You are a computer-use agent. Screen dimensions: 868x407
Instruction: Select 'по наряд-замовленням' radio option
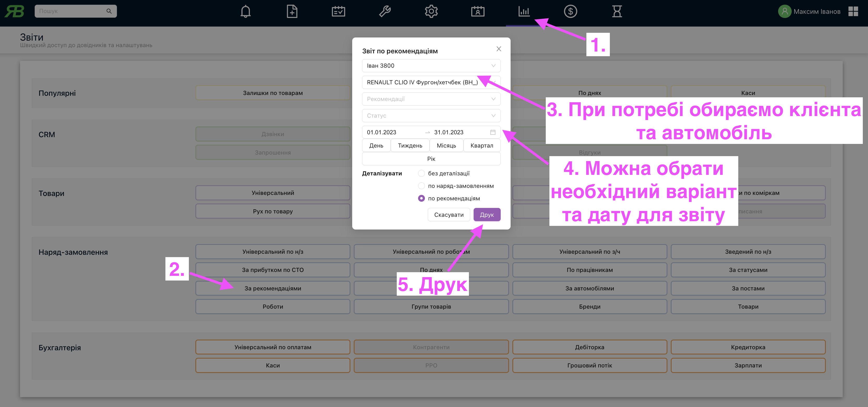point(421,186)
